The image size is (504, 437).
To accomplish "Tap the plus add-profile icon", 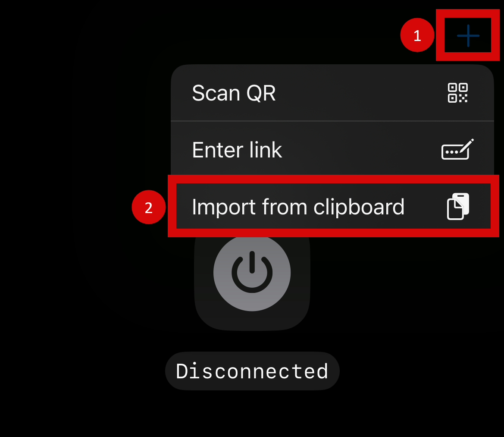I will pyautogui.click(x=468, y=35).
